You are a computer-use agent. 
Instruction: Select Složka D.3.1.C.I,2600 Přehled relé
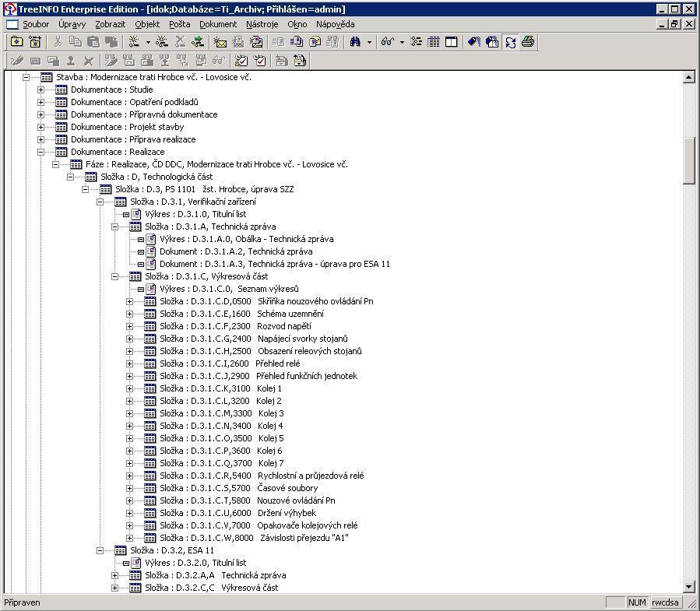coord(230,363)
